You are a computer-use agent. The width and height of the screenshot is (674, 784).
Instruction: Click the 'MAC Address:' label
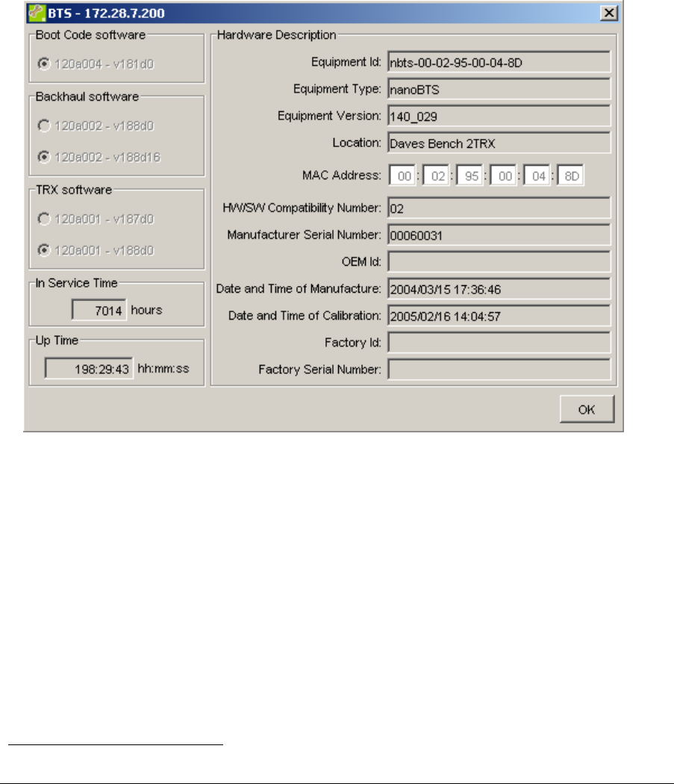(x=342, y=175)
